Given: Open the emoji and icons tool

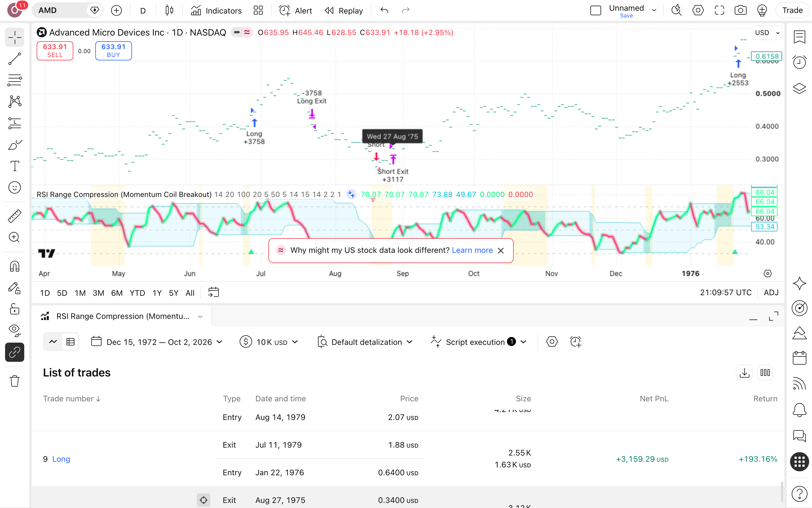Looking at the screenshot, I should pyautogui.click(x=14, y=187).
